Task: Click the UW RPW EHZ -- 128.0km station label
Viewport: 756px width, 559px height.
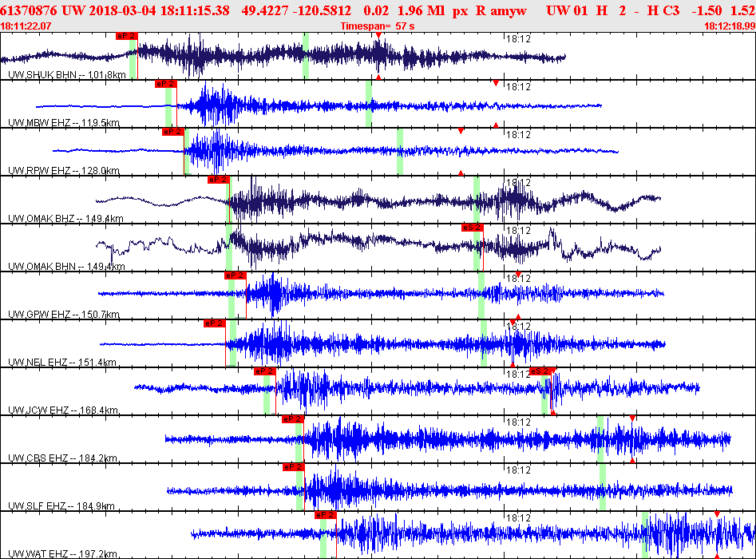Action: tap(64, 170)
